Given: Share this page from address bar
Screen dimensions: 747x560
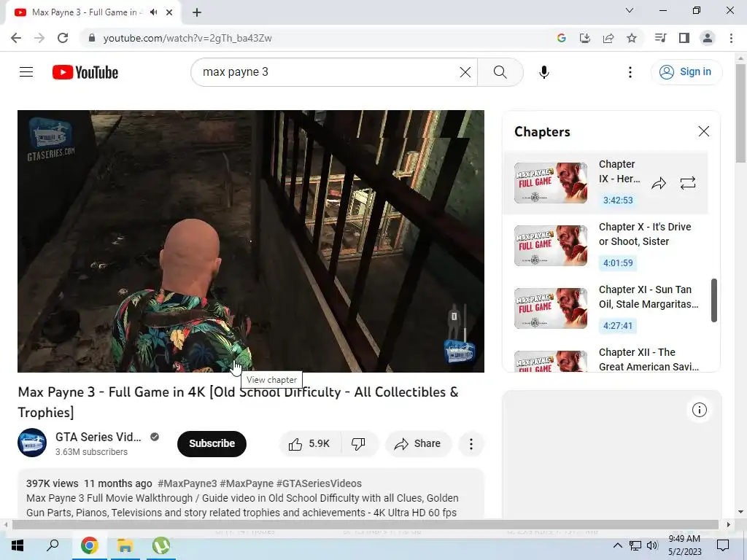Looking at the screenshot, I should point(608,38).
